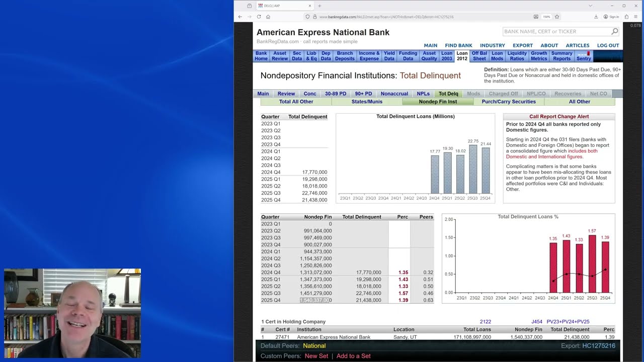This screenshot has height=362, width=644.
Task: Click the recent browsing history icon left of tabs
Action: (250, 6)
